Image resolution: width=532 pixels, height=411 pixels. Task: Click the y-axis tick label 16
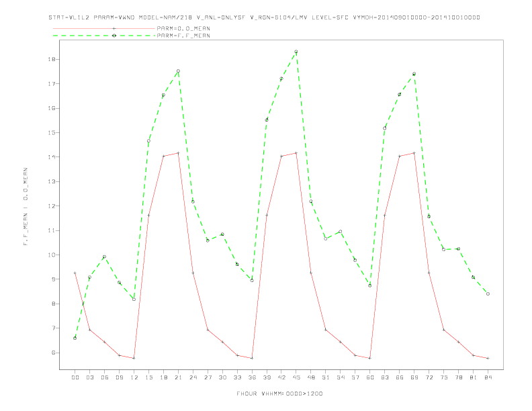coord(52,109)
